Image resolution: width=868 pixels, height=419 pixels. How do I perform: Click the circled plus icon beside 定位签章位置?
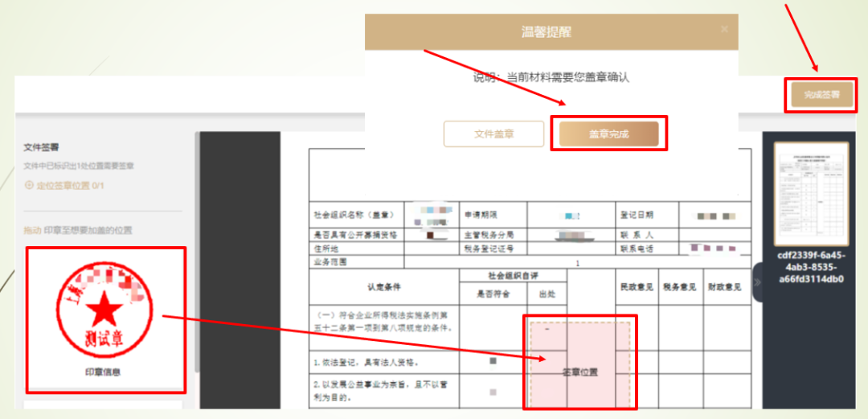[x=30, y=186]
